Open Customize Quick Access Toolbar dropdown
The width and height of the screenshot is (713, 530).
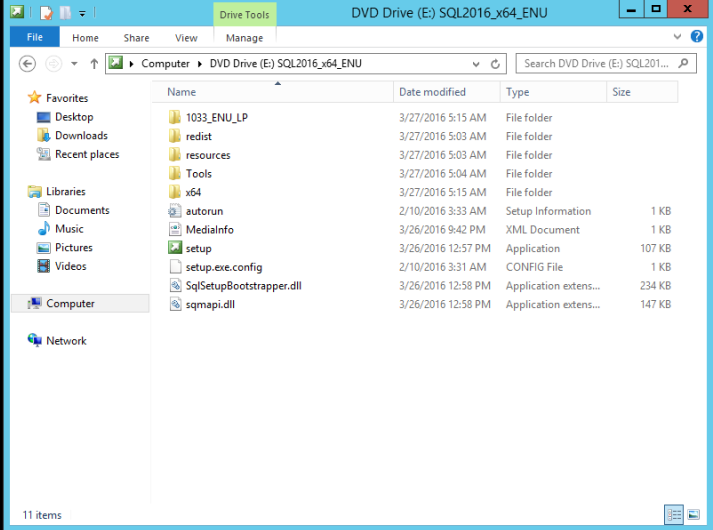82,14
